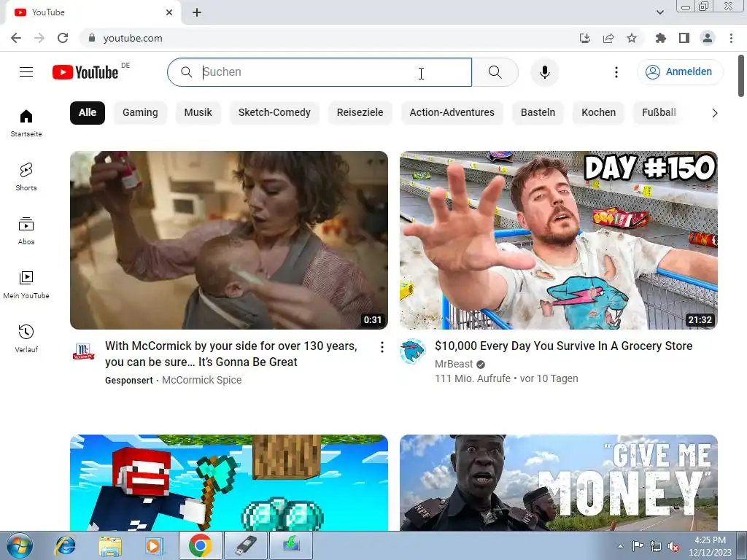Open Windows Explorer from the taskbar
The image size is (747, 560).
(x=110, y=545)
